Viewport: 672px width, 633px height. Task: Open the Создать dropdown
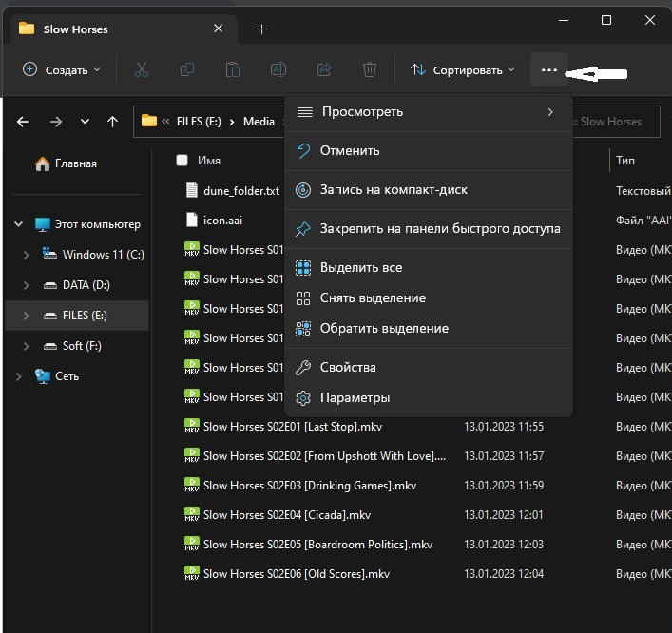(x=61, y=69)
